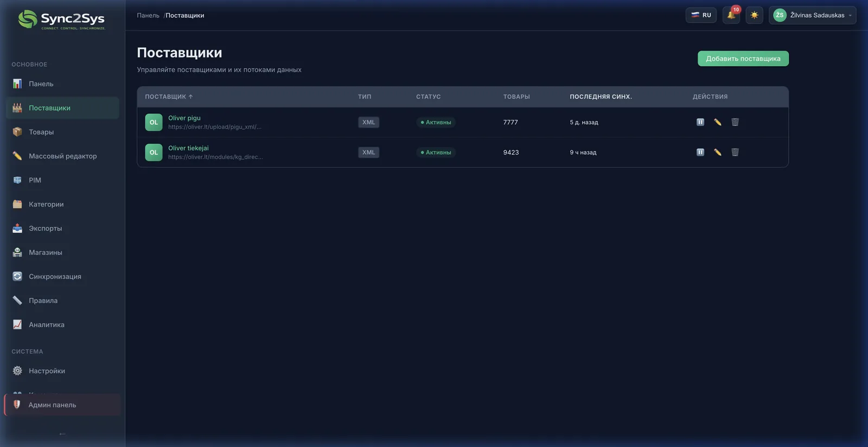
Task: Click the Аналитика graph icon
Action: point(17,324)
